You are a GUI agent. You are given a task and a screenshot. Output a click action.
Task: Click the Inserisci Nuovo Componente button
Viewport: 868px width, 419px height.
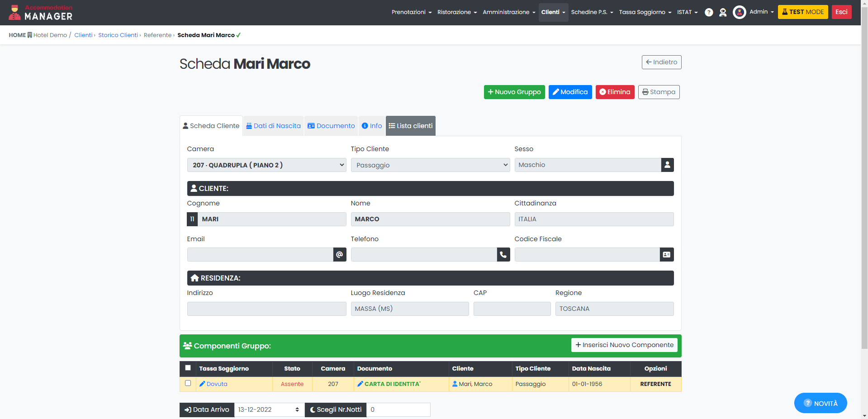[x=624, y=345]
